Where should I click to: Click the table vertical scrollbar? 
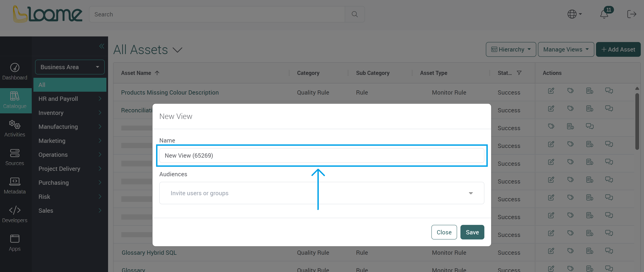click(x=637, y=121)
